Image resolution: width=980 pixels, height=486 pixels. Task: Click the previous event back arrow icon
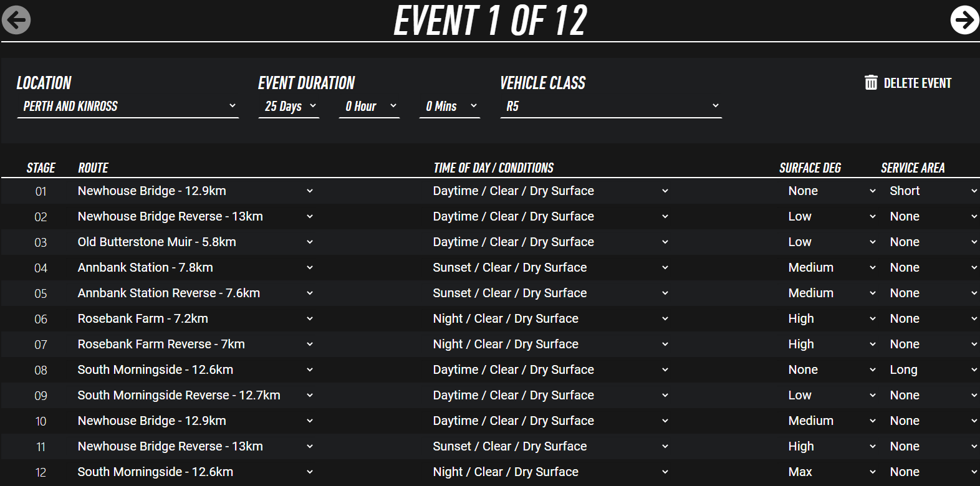pyautogui.click(x=16, y=20)
